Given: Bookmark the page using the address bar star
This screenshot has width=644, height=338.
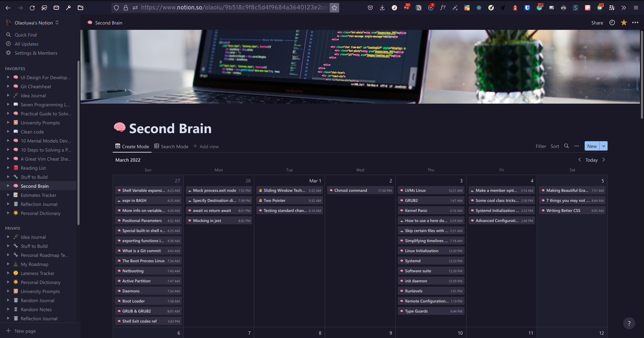Looking at the screenshot, I should pyautogui.click(x=334, y=7).
